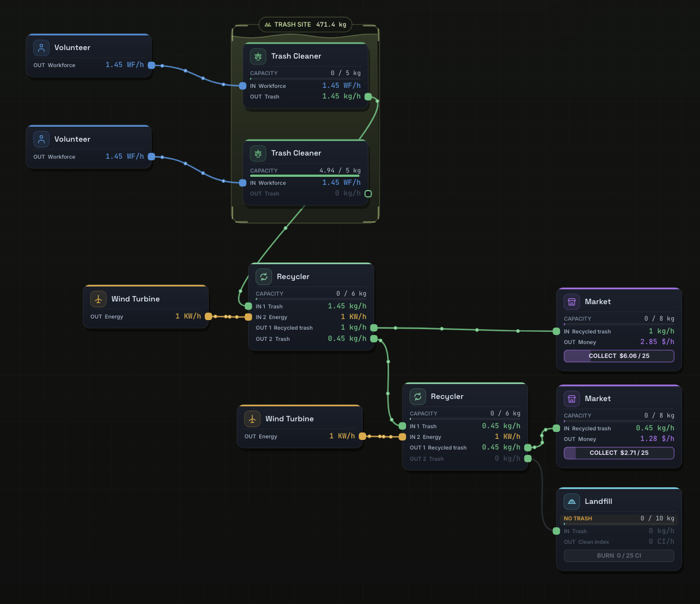Click the Landfill node icon

click(572, 501)
